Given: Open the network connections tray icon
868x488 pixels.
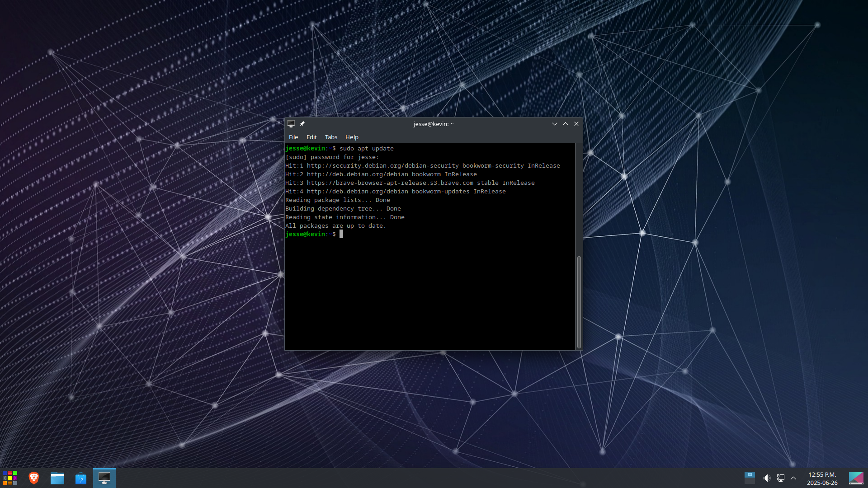Looking at the screenshot, I should pyautogui.click(x=780, y=478).
